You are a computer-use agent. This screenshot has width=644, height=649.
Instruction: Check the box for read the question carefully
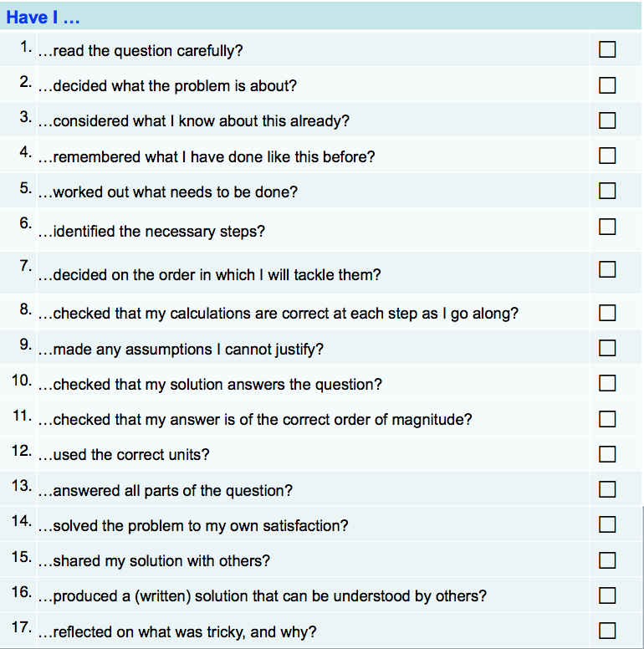(607, 50)
